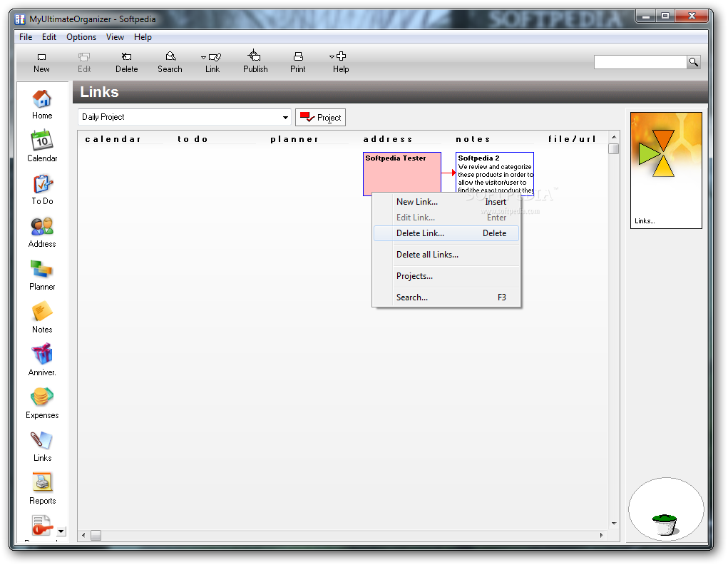Click into the toolbar search field

640,62
